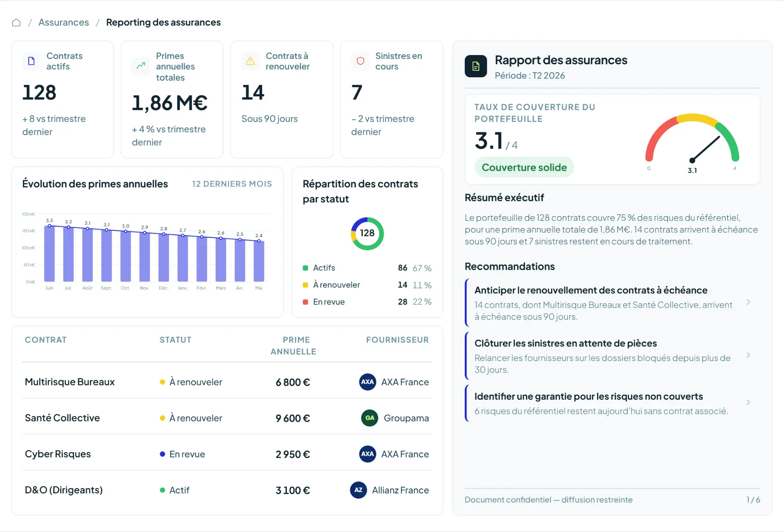
Task: Expand the Identifier une garantie recommendation chevron
Action: [x=748, y=402]
